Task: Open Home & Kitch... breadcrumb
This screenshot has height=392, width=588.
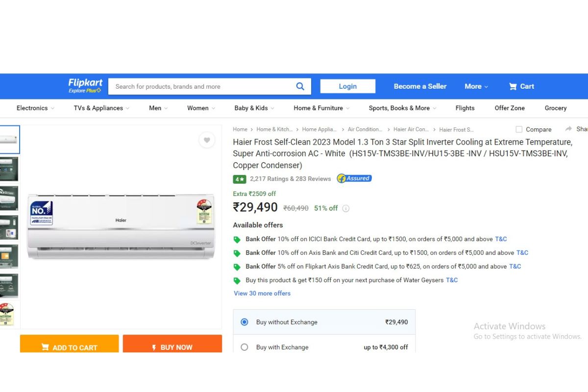Action: (274, 129)
